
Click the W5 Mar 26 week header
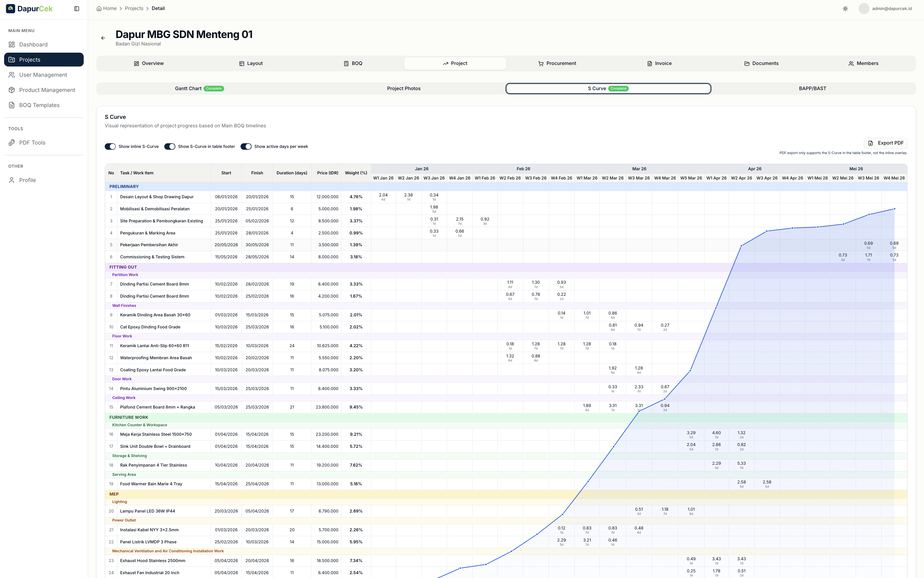pyautogui.click(x=691, y=178)
